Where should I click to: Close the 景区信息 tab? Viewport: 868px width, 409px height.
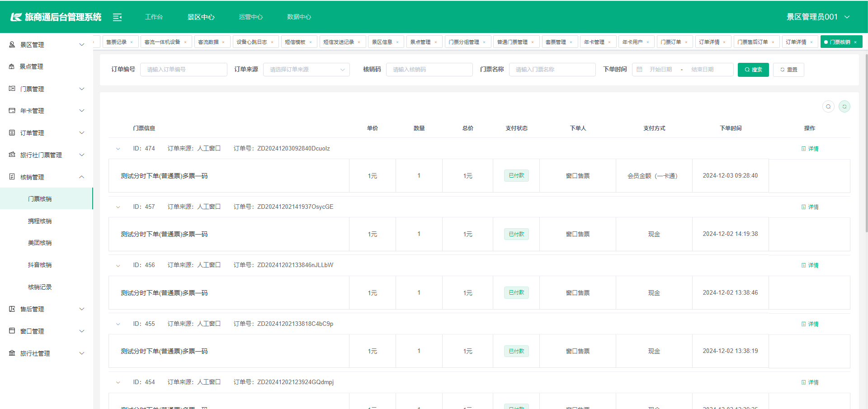(397, 42)
